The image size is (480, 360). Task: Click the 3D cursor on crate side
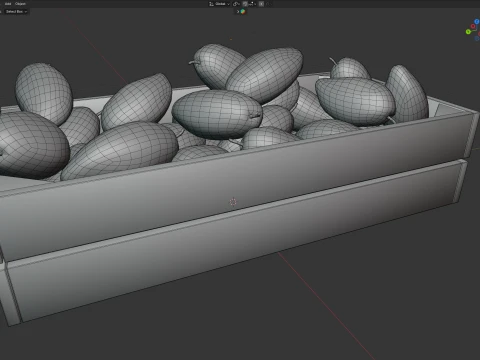pos(233,202)
